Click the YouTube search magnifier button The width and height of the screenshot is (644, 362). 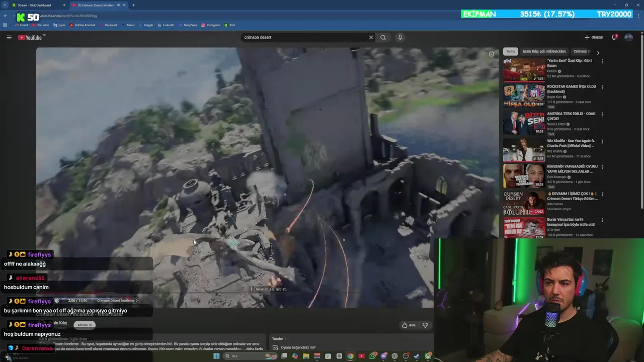click(x=383, y=37)
